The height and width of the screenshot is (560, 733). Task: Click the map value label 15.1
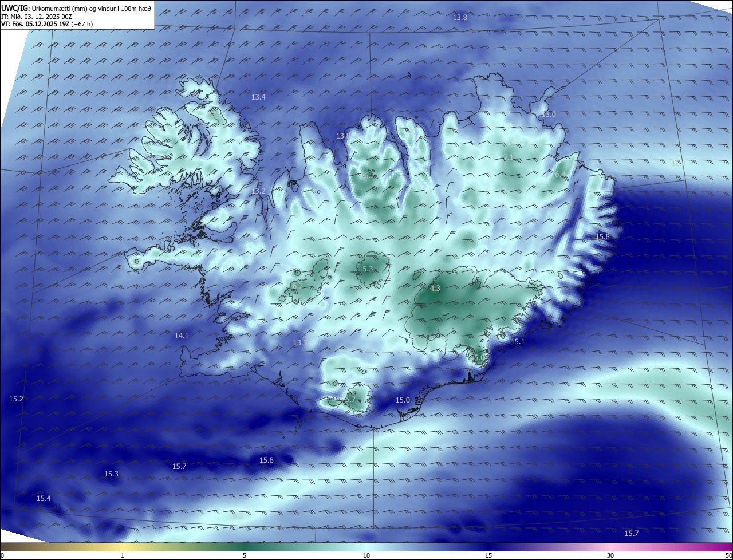(x=518, y=342)
